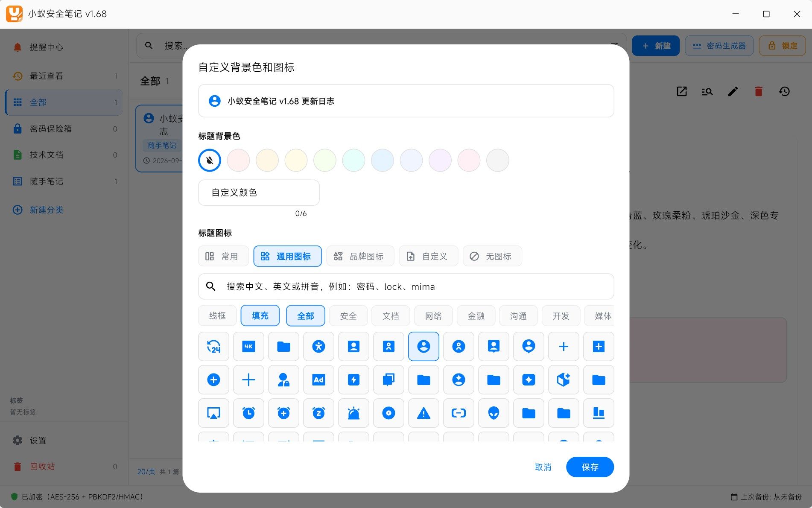The height and width of the screenshot is (508, 812).
Task: Choose the alarm clock with Z icon
Action: click(x=318, y=413)
